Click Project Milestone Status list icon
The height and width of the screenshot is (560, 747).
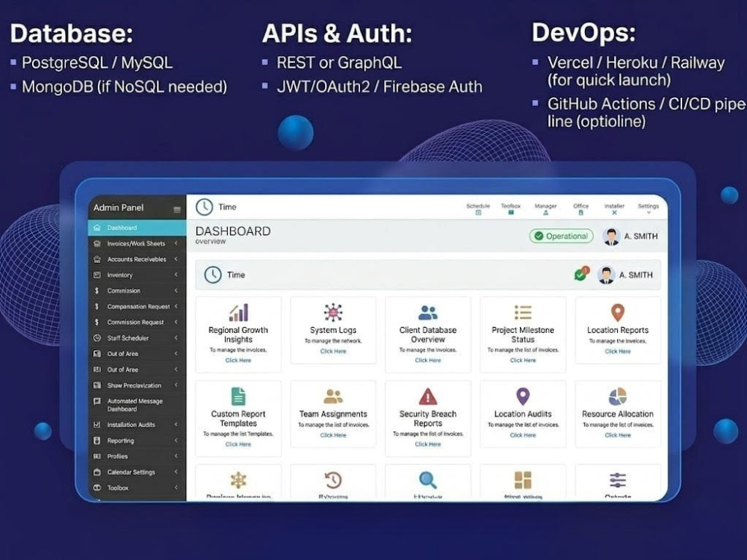[523, 312]
